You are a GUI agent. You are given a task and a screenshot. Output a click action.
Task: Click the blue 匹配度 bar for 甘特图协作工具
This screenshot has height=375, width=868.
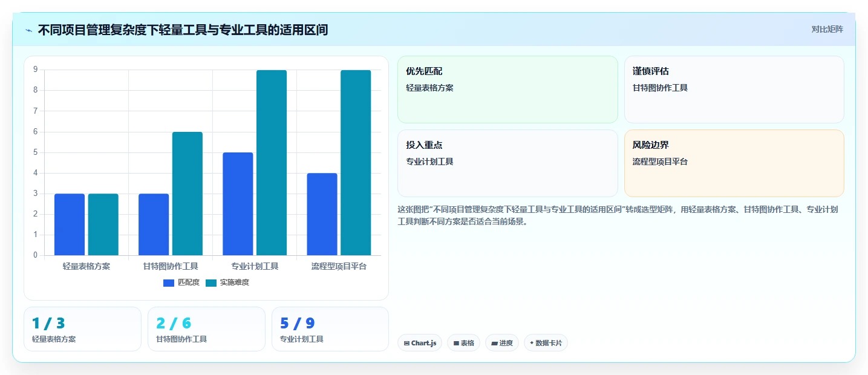pos(154,224)
